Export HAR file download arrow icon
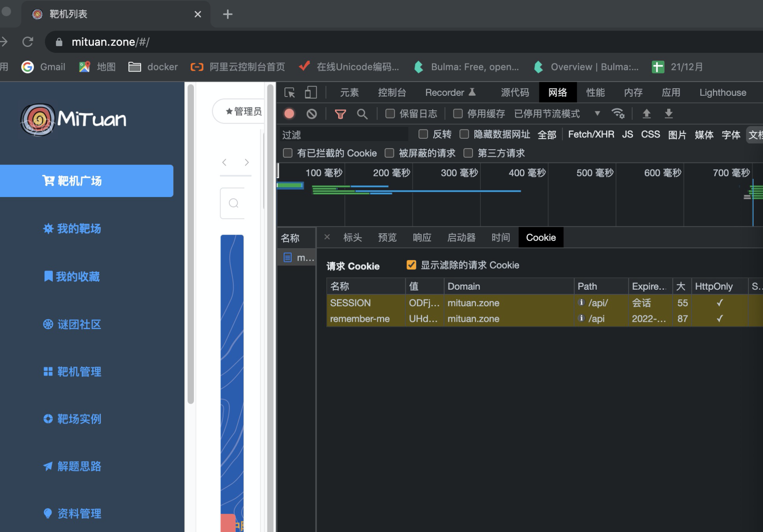 (x=669, y=114)
